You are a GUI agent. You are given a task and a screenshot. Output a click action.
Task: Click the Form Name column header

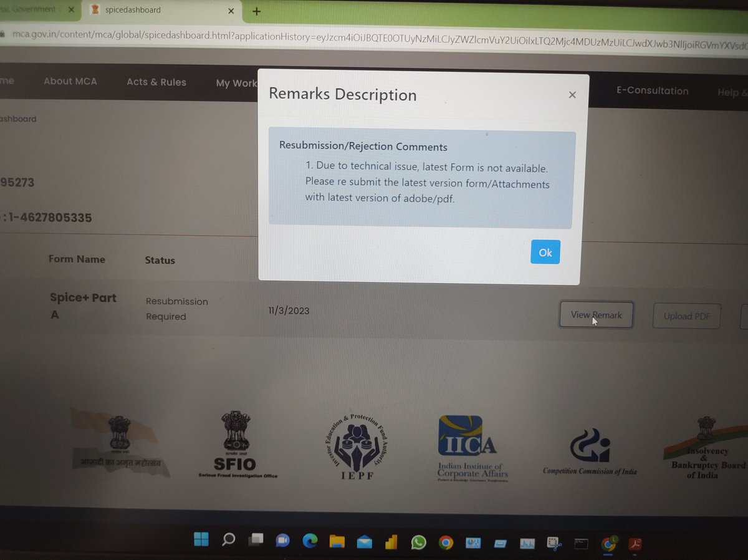(77, 259)
